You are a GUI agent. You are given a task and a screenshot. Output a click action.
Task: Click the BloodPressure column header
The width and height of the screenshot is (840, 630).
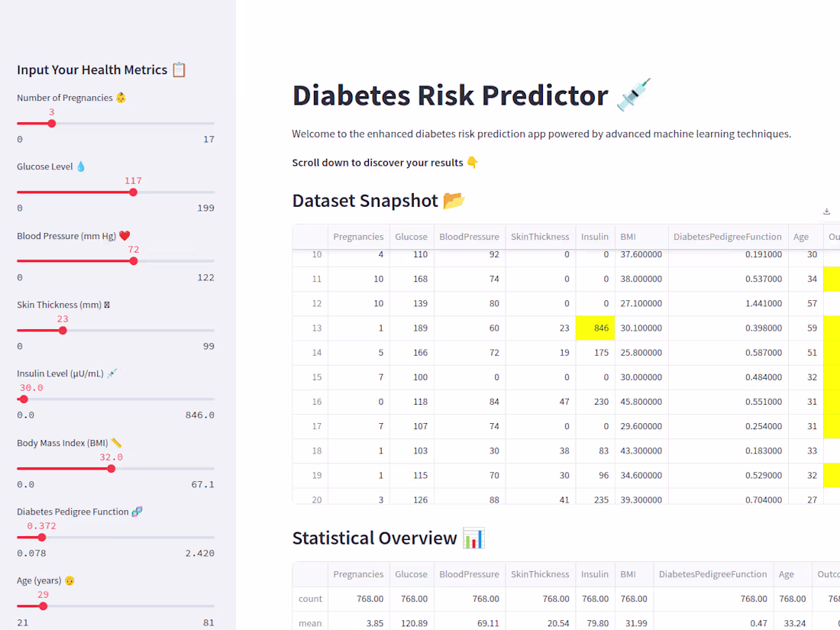[x=469, y=237]
